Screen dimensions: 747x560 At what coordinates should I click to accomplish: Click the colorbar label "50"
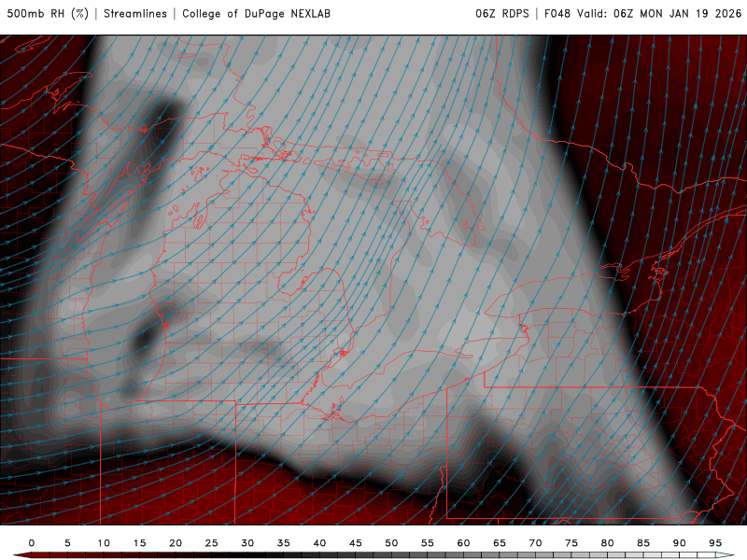tap(391, 543)
